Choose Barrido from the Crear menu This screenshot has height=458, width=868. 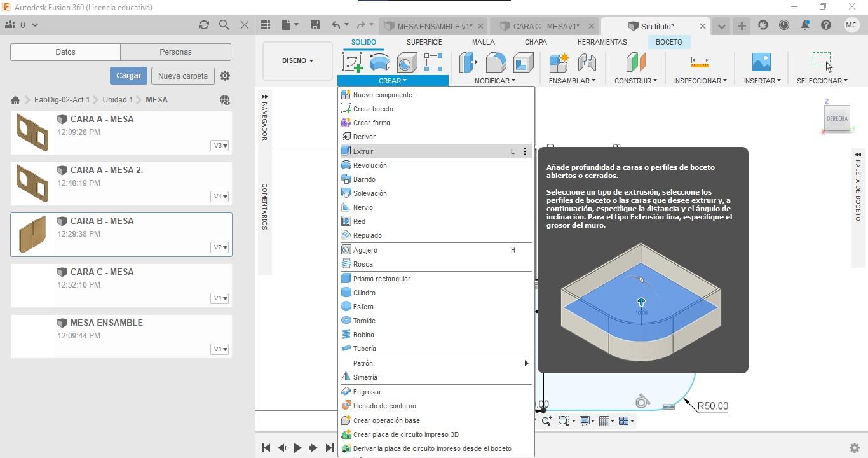436,179
